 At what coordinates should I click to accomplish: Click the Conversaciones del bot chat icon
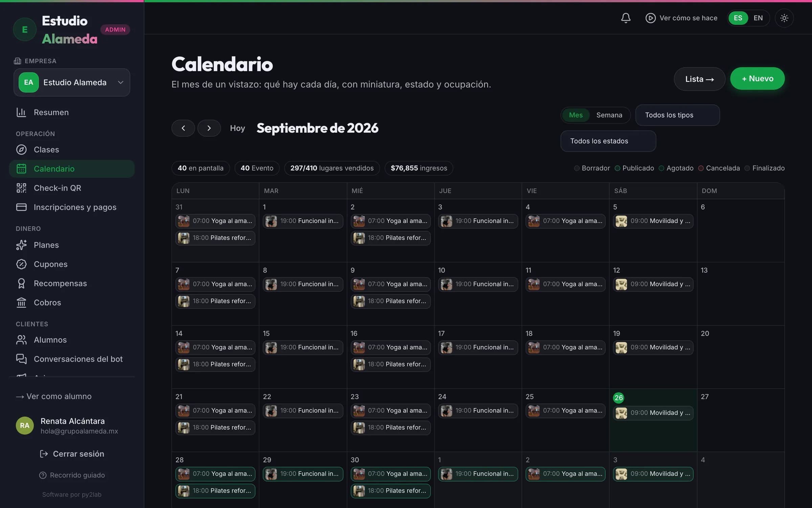pos(21,359)
